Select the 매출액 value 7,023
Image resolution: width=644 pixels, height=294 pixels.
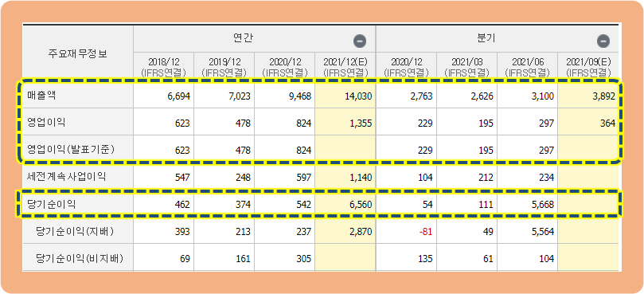(240, 97)
